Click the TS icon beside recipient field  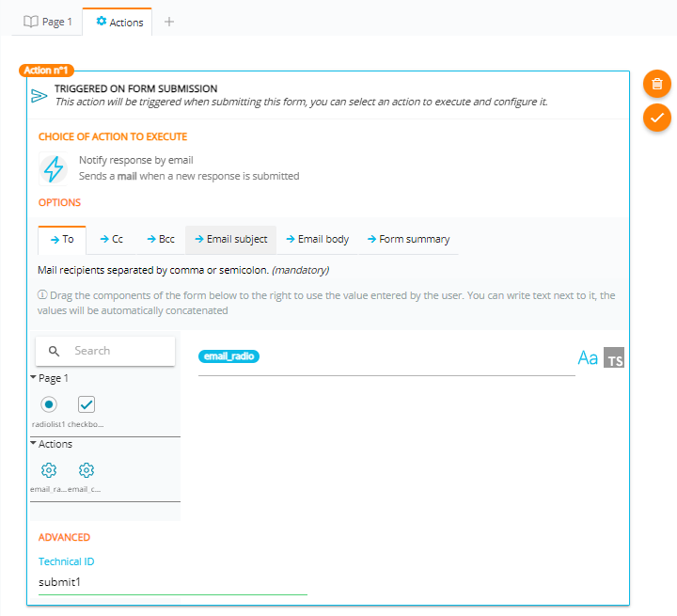[614, 358]
